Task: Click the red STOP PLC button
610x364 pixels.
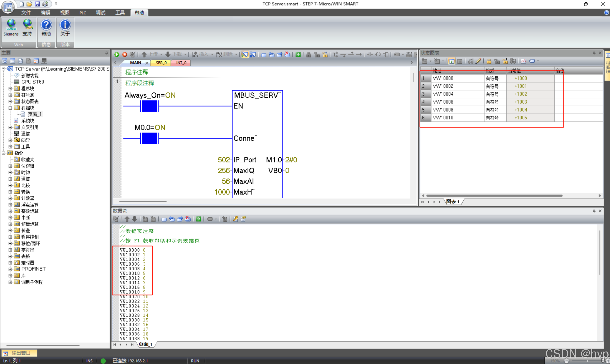Action: 125,54
